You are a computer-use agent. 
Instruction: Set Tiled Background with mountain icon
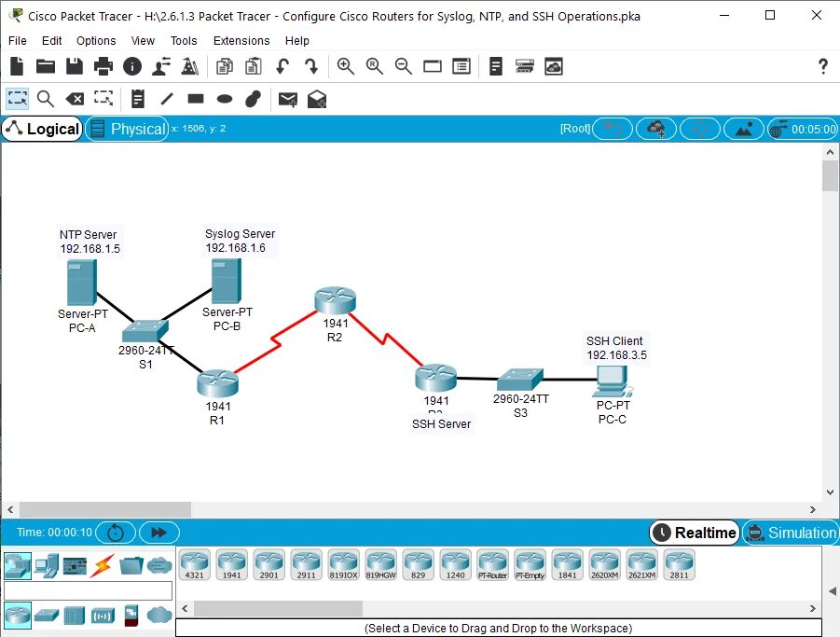tap(744, 129)
